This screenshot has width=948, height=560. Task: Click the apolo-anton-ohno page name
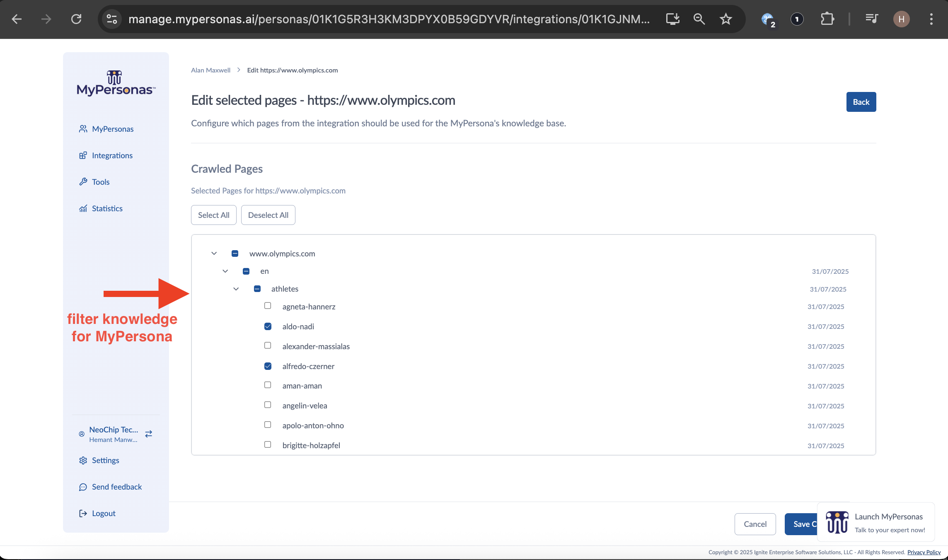pos(313,425)
